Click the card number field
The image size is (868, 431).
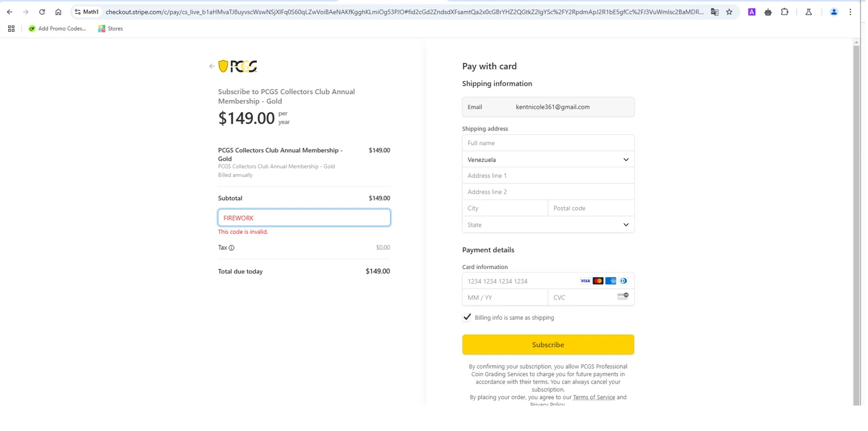548,281
